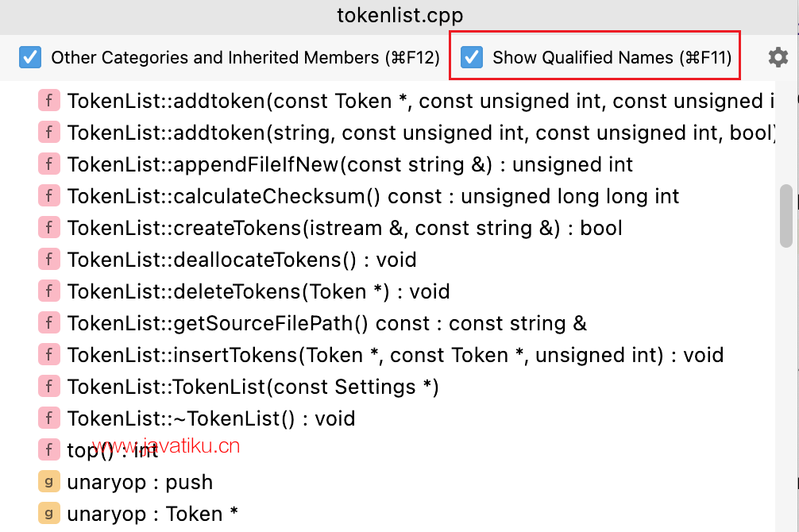Screen dimensions: 799x532
Task: Toggle Show Qualified Names checkbox
Action: coord(472,57)
